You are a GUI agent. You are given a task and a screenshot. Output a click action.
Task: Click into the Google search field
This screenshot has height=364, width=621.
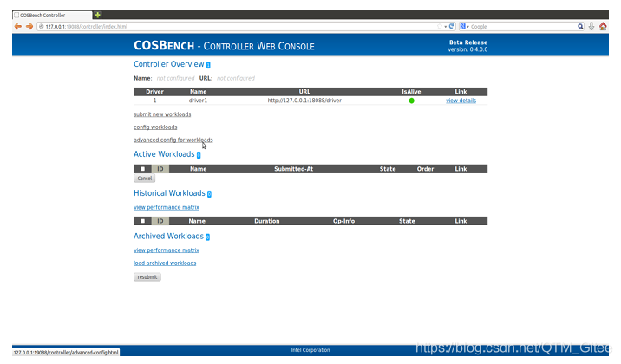(x=523, y=27)
